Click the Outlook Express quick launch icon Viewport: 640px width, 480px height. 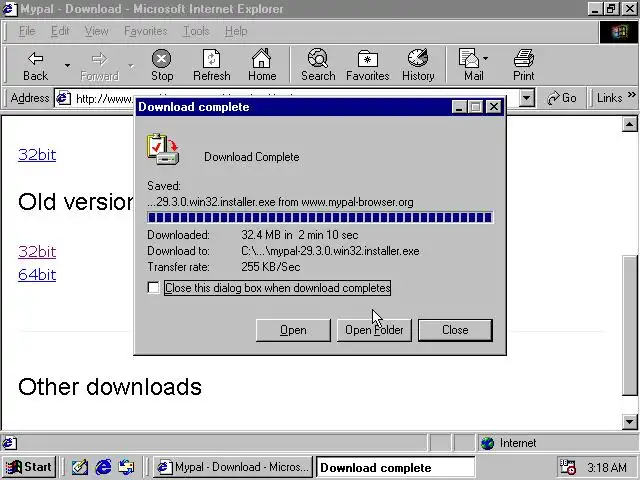127,467
